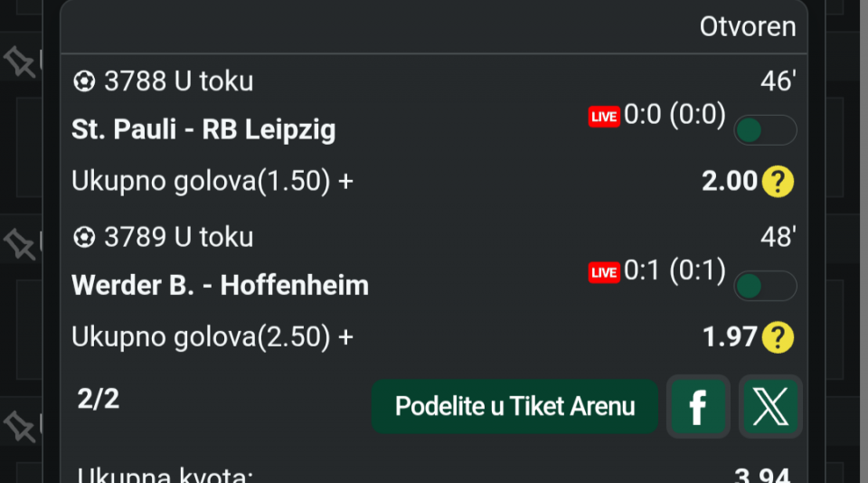Select the Ukupno golova(2.50) + bet line
The image size is (868, 483).
coord(212,337)
